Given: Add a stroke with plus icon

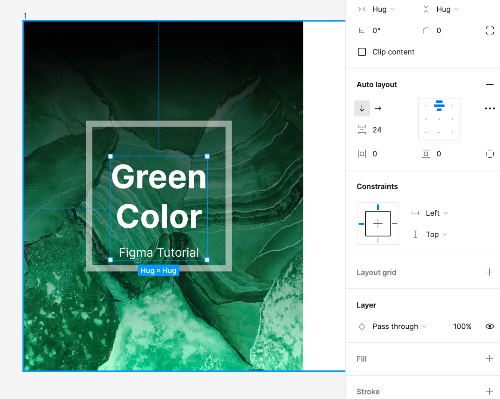Looking at the screenshot, I should [x=489, y=391].
